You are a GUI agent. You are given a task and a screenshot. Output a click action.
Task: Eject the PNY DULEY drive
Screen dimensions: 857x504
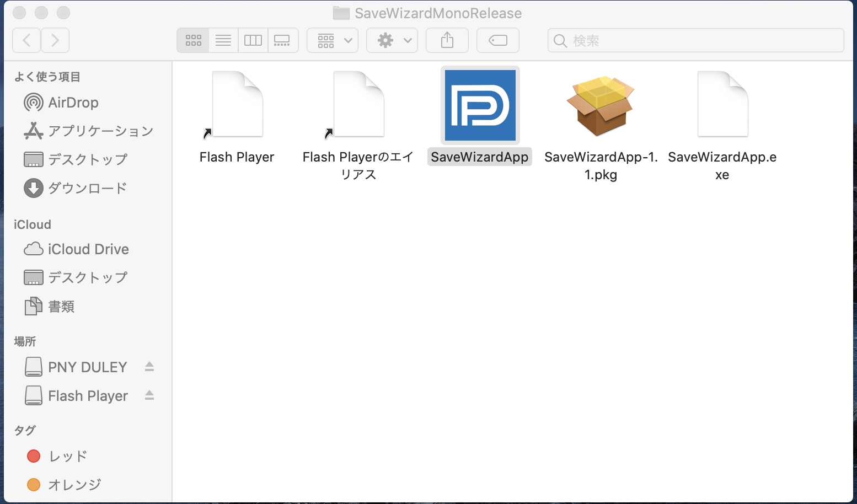click(149, 367)
